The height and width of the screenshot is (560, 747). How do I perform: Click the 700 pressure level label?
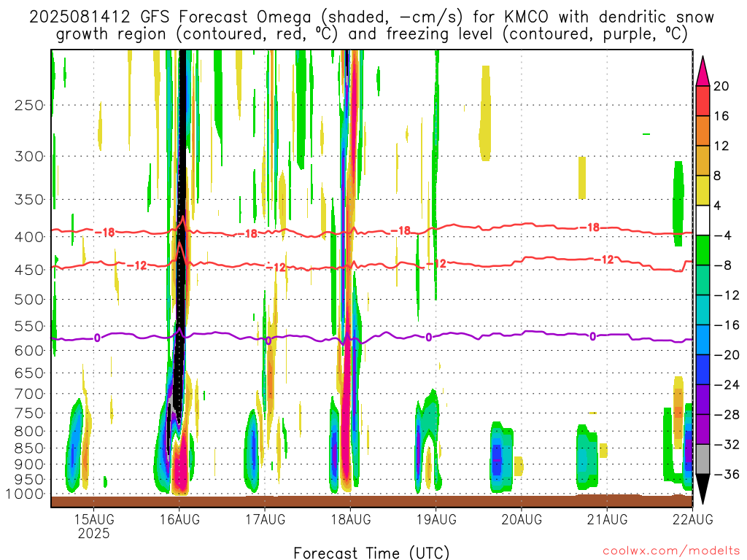pyautogui.click(x=29, y=394)
